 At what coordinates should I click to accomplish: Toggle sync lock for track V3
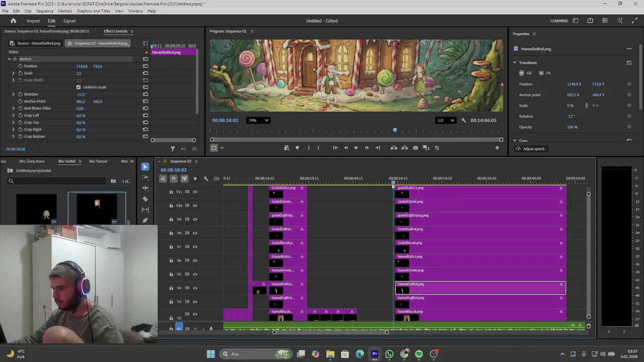click(187, 302)
